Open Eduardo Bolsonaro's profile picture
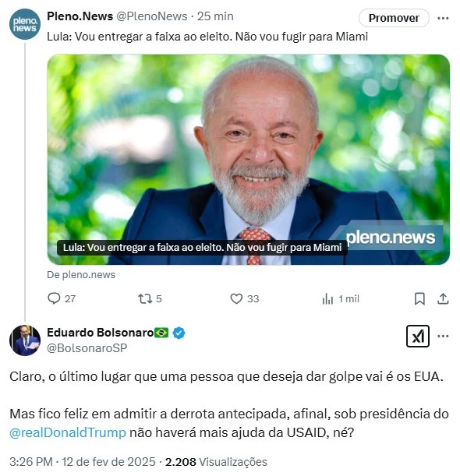This screenshot has height=476, width=460. [x=25, y=340]
